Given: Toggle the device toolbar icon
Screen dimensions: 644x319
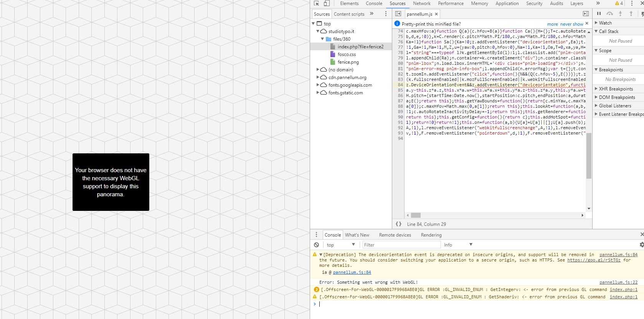Looking at the screenshot, I should click(x=327, y=3).
